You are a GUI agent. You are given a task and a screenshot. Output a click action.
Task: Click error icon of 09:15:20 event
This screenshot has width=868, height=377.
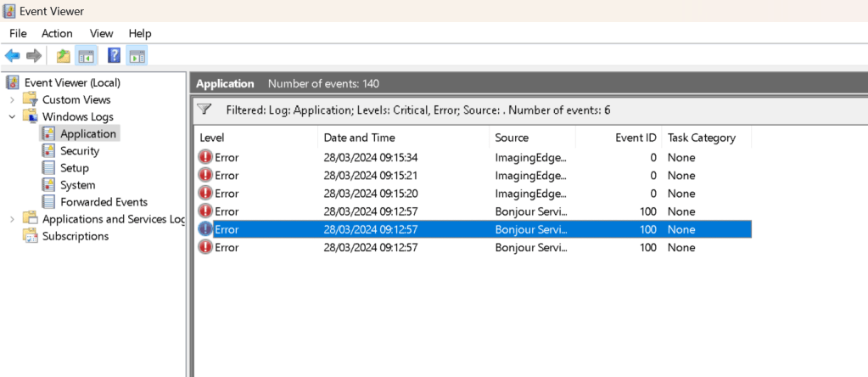(205, 194)
